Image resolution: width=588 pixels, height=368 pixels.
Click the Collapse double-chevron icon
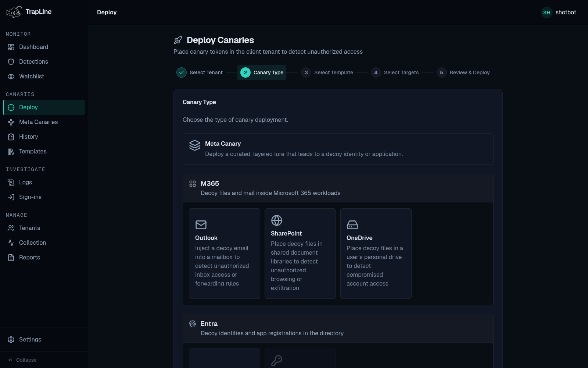(10, 360)
